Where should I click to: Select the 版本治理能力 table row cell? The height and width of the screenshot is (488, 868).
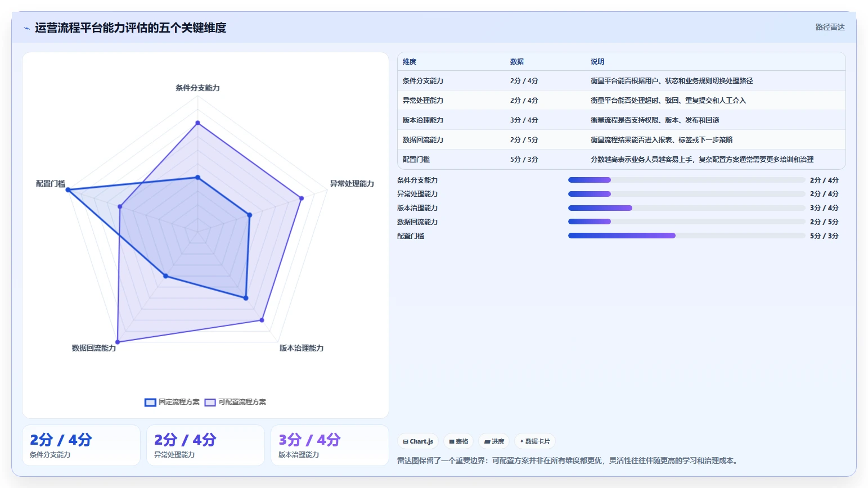coord(423,120)
